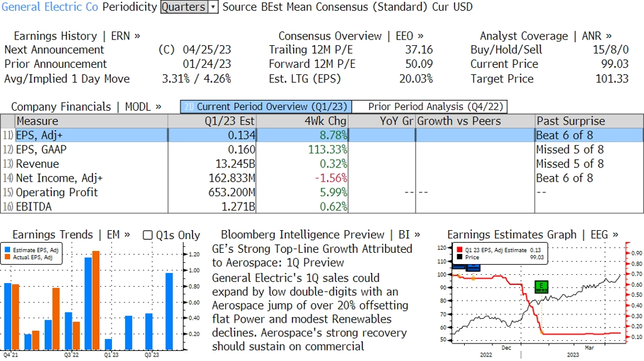Image resolution: width=644 pixels, height=361 pixels.
Task: Click red Q1 23 EPS Adj Estimate swatch
Action: click(460, 250)
